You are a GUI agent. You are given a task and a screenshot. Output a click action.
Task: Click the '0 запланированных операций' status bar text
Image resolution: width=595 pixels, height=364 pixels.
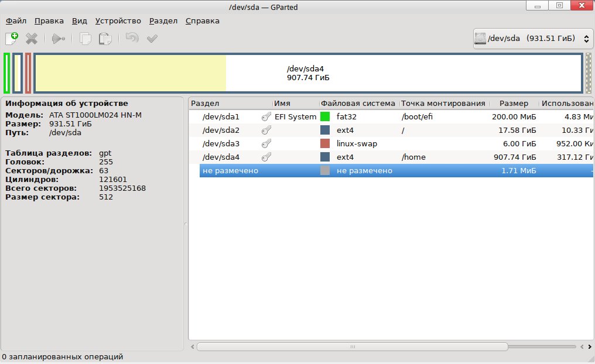point(63,357)
